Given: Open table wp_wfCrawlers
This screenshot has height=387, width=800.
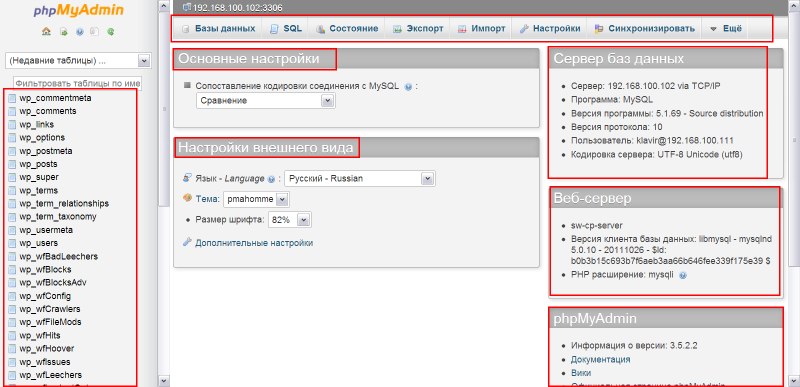Looking at the screenshot, I should (50, 309).
